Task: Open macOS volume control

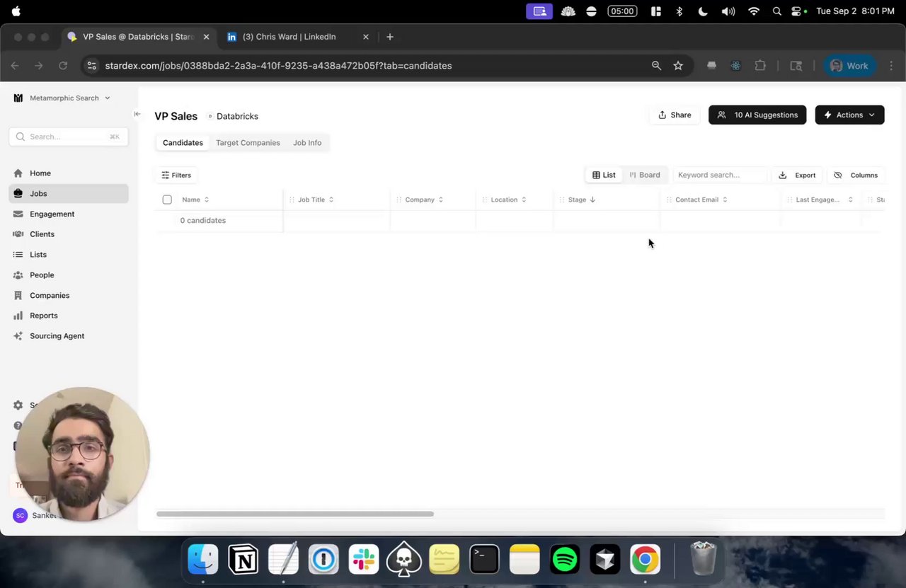Action: pos(728,11)
